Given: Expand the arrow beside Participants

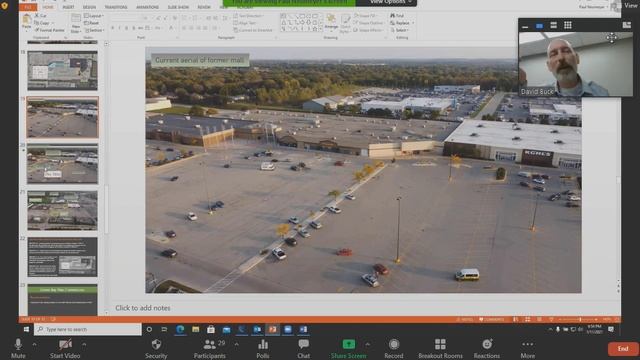Looking at the screenshot, I should 236,344.
